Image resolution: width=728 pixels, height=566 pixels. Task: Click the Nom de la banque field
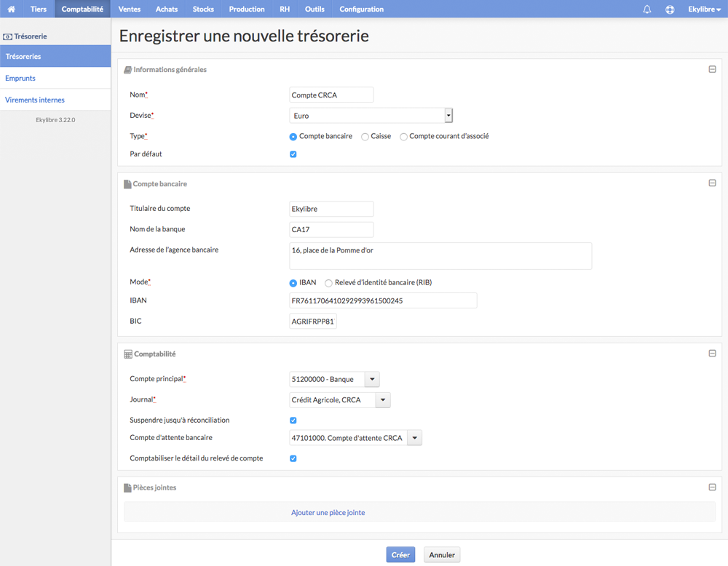click(x=331, y=229)
